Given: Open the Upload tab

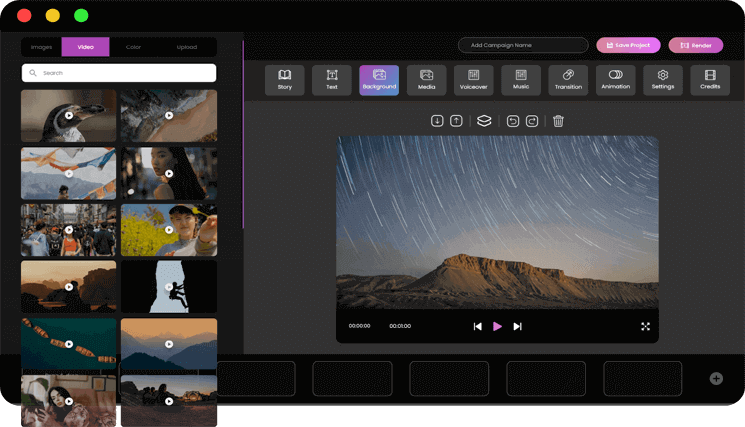Looking at the screenshot, I should (x=187, y=47).
